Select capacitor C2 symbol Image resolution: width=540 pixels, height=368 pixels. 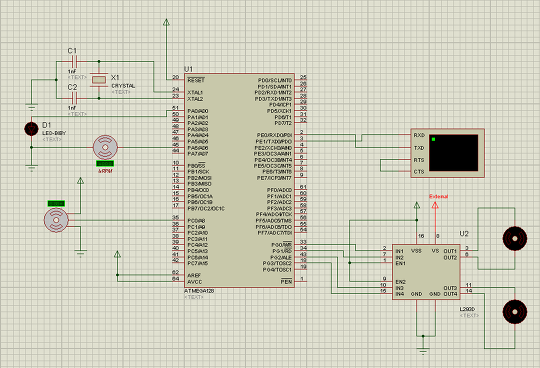(x=74, y=98)
